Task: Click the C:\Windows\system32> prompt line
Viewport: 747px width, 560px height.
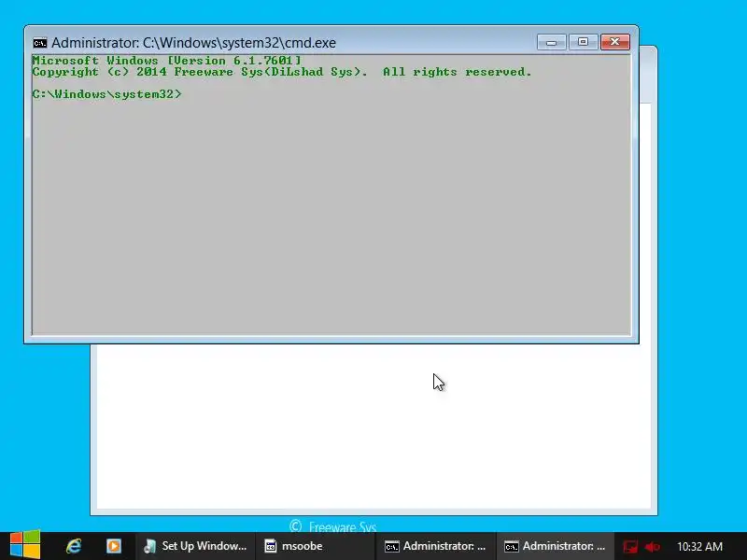Action: [x=106, y=94]
